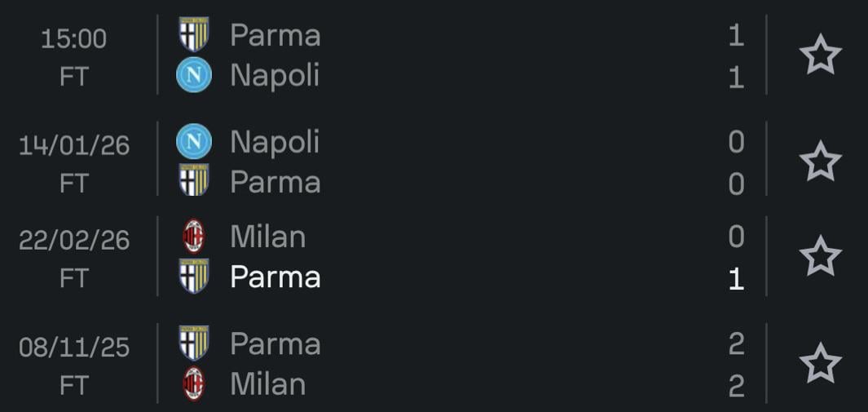Click the 15:00 kickoff time label
This screenshot has width=868, height=412.
[73, 38]
